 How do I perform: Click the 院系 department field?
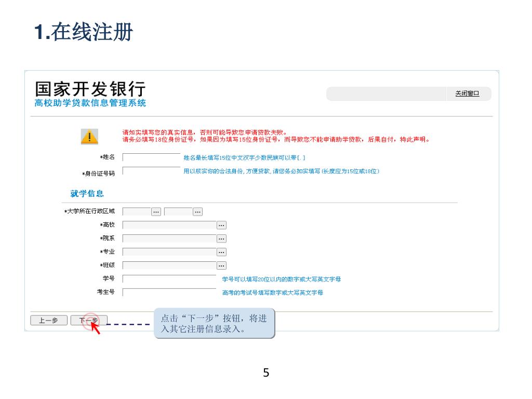pyautogui.click(x=169, y=239)
